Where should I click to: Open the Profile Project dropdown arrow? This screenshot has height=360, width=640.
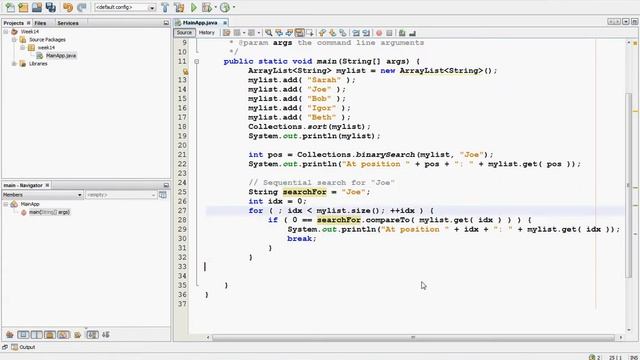tap(233, 7)
